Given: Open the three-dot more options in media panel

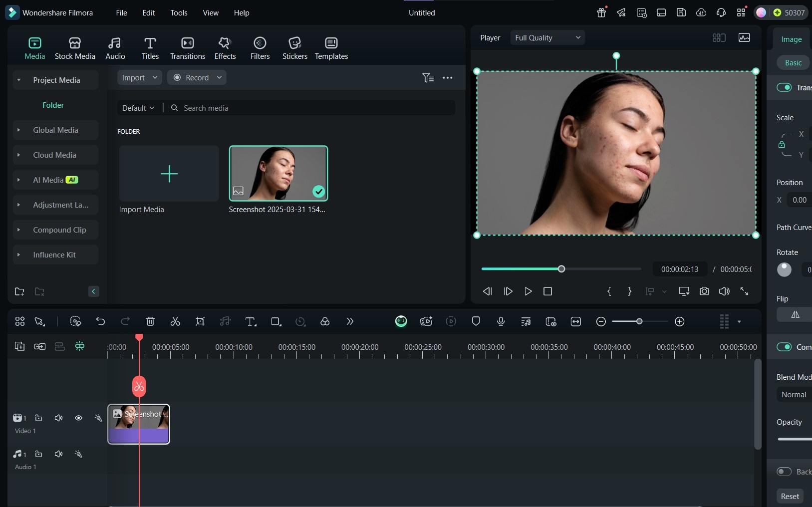Looking at the screenshot, I should pyautogui.click(x=448, y=78).
